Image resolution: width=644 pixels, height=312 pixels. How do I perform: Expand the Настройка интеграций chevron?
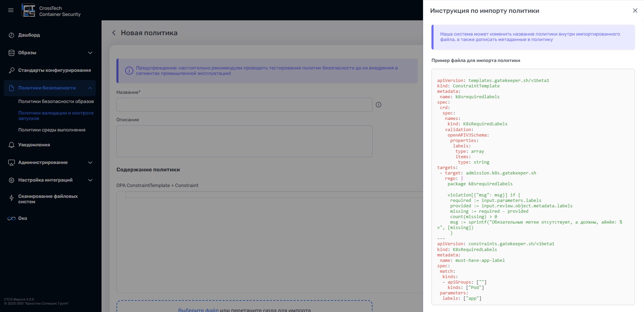(90, 180)
